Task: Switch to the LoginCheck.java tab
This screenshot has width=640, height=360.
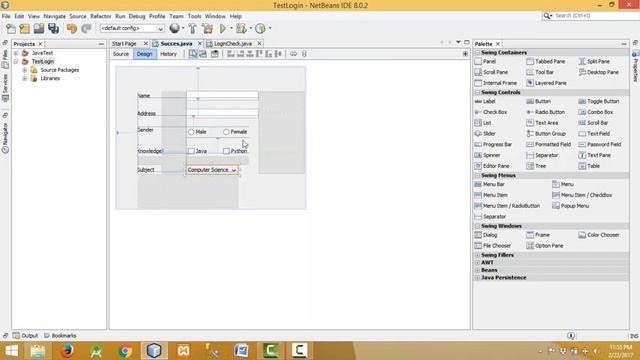Action: pos(232,43)
